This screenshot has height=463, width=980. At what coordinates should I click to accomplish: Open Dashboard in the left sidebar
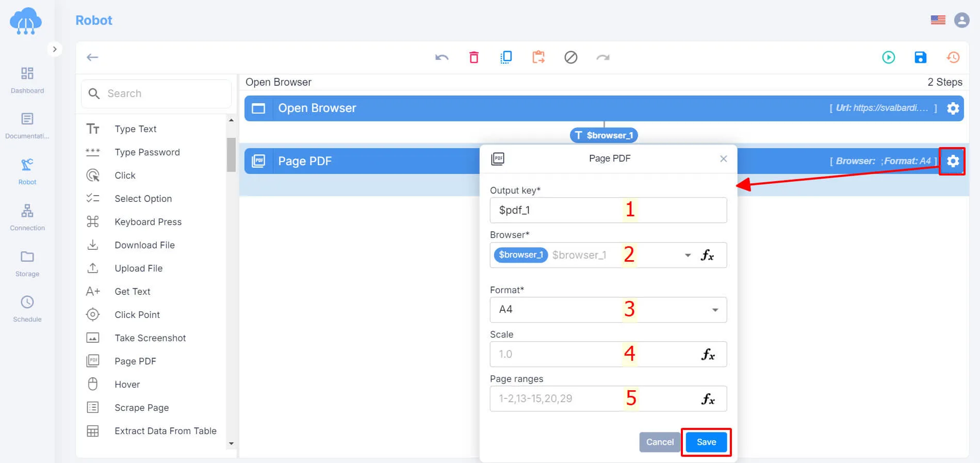coord(27,80)
